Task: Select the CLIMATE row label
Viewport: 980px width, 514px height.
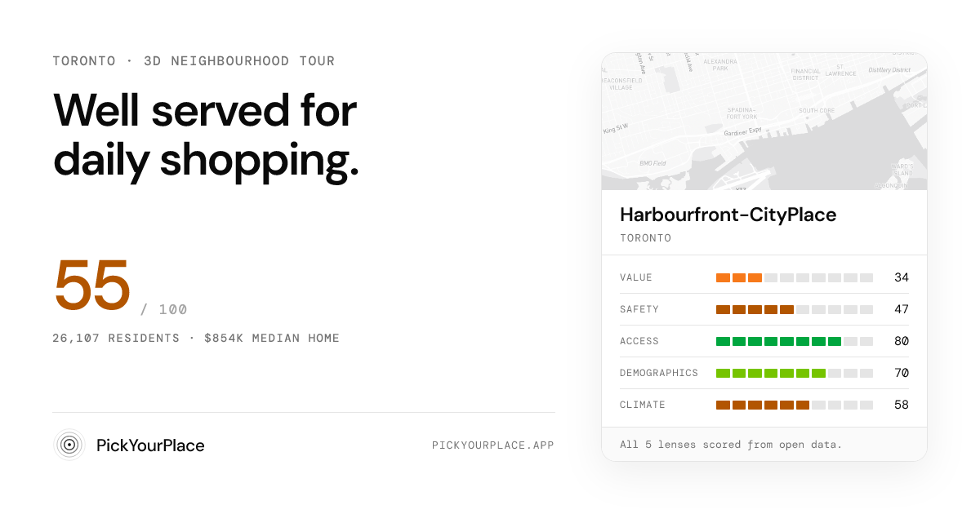Action: 643,405
